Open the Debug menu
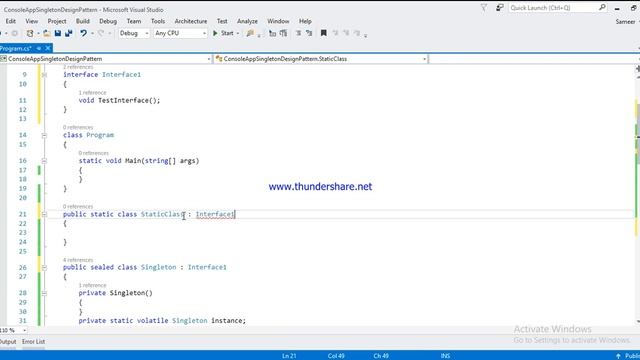640x360 pixels. 108,21
